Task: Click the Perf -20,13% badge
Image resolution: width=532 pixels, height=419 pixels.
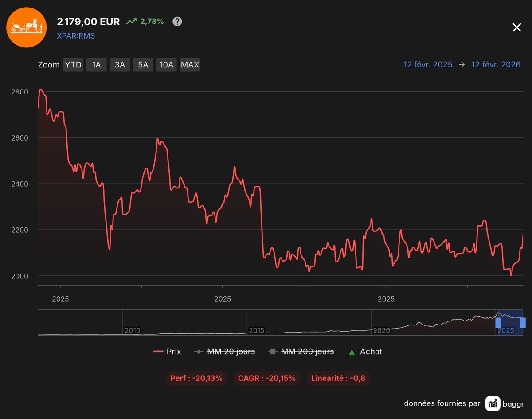Action: pyautogui.click(x=196, y=378)
